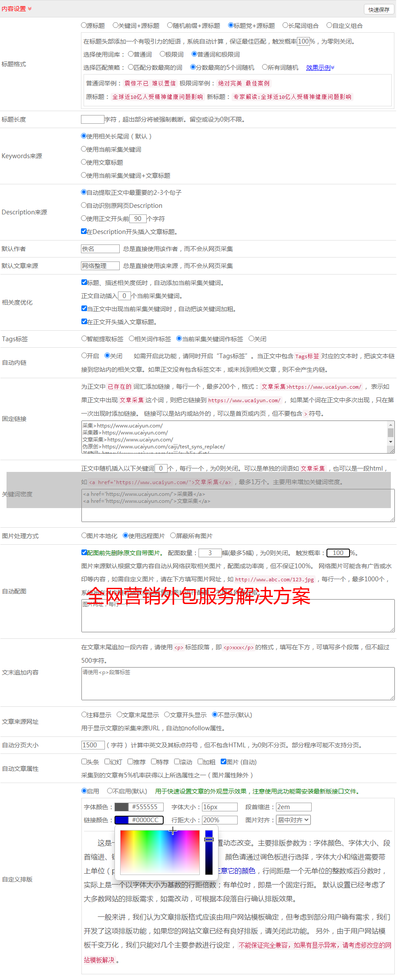Image resolution: width=397 pixels, height=980 pixels.
Task: Toggle 配图前先删除原文自带图片 checkbox
Action: click(x=84, y=553)
